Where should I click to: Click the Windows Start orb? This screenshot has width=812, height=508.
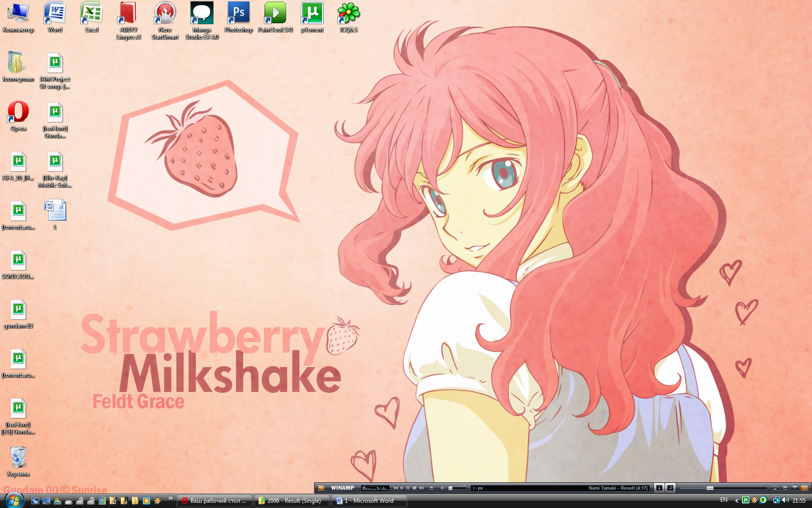pos(14,500)
